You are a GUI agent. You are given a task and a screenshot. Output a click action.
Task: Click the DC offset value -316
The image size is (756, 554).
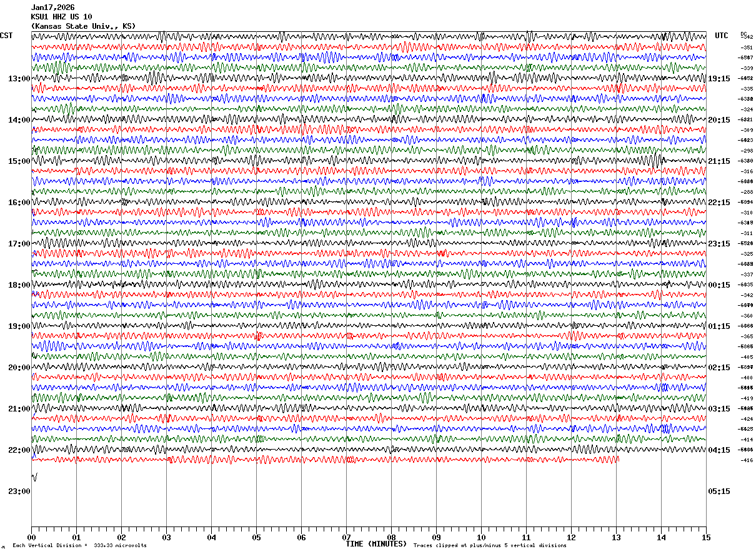click(x=747, y=171)
